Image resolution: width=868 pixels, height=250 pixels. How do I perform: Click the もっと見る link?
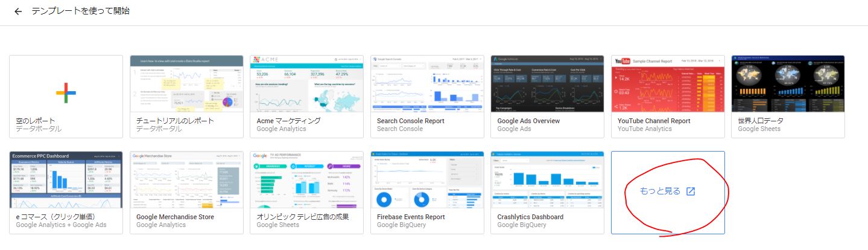click(x=660, y=191)
